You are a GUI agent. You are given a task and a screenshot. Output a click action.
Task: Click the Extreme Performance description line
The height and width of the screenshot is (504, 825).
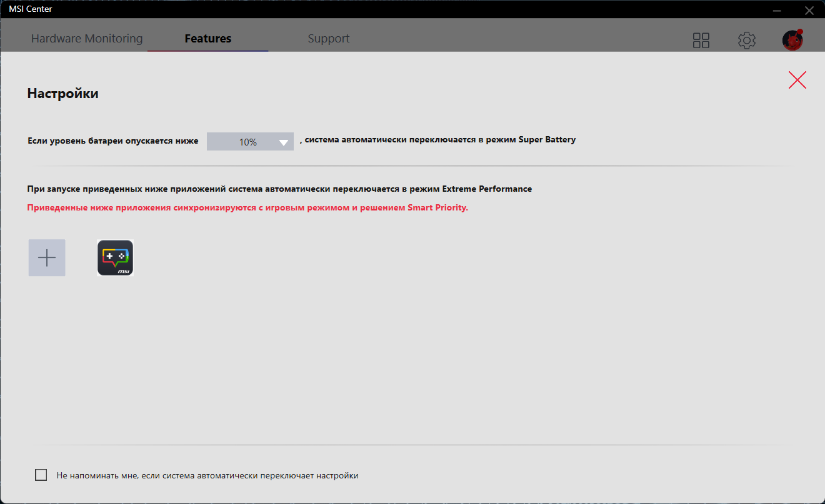tap(279, 189)
